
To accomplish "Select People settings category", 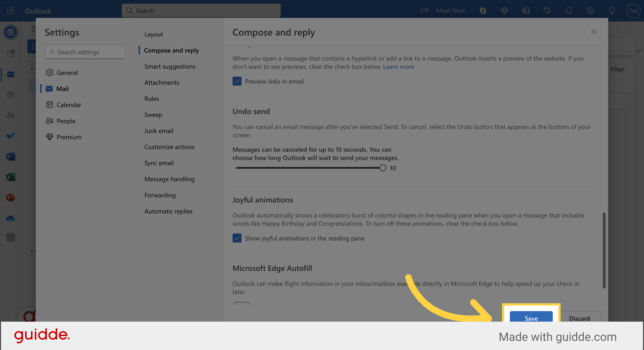I will pos(85,121).
